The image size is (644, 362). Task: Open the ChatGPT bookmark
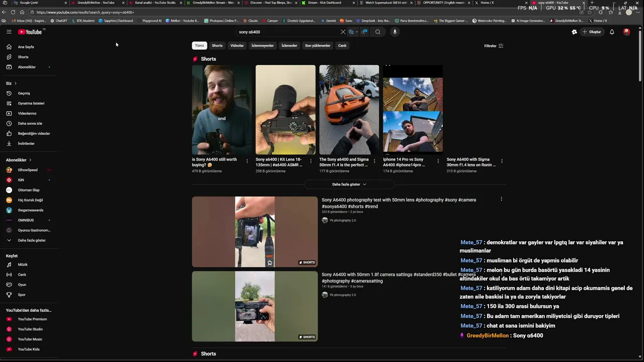coord(59,21)
